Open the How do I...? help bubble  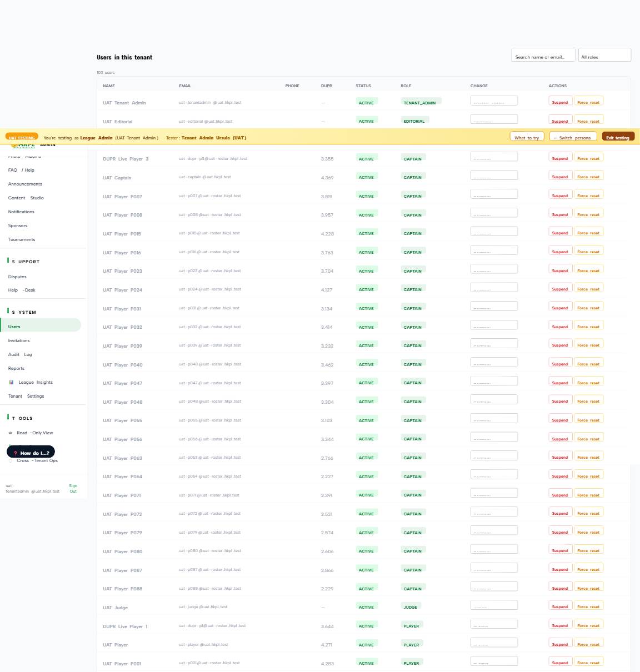(x=31, y=452)
